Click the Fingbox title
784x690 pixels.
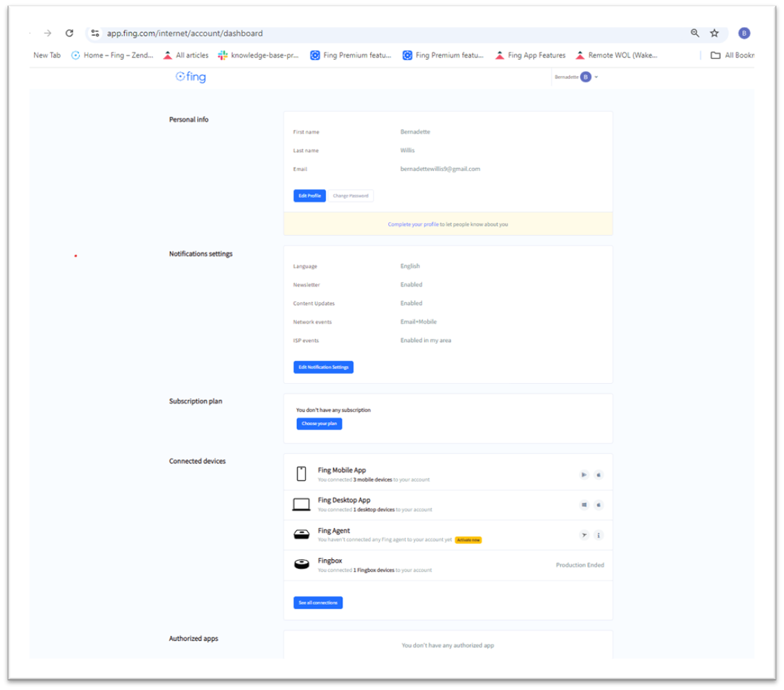tap(330, 560)
